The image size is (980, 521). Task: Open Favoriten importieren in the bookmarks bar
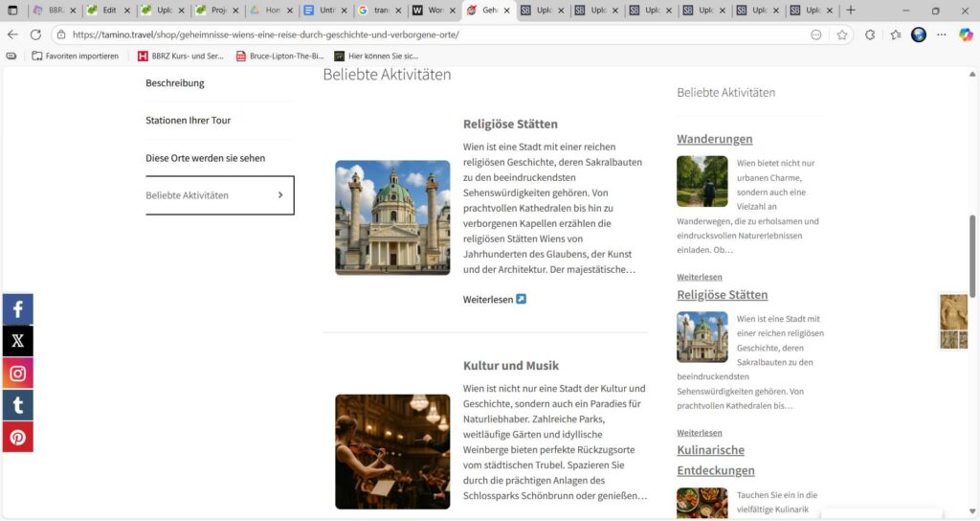75,56
